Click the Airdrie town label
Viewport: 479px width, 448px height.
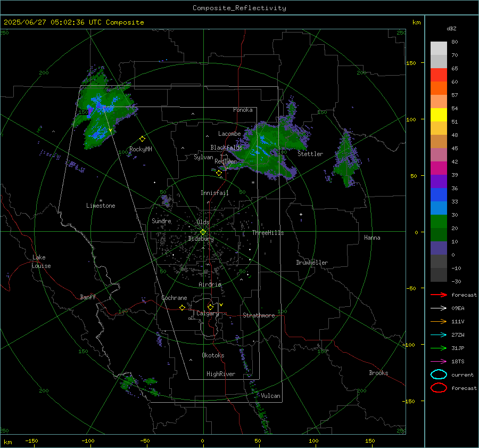point(210,284)
